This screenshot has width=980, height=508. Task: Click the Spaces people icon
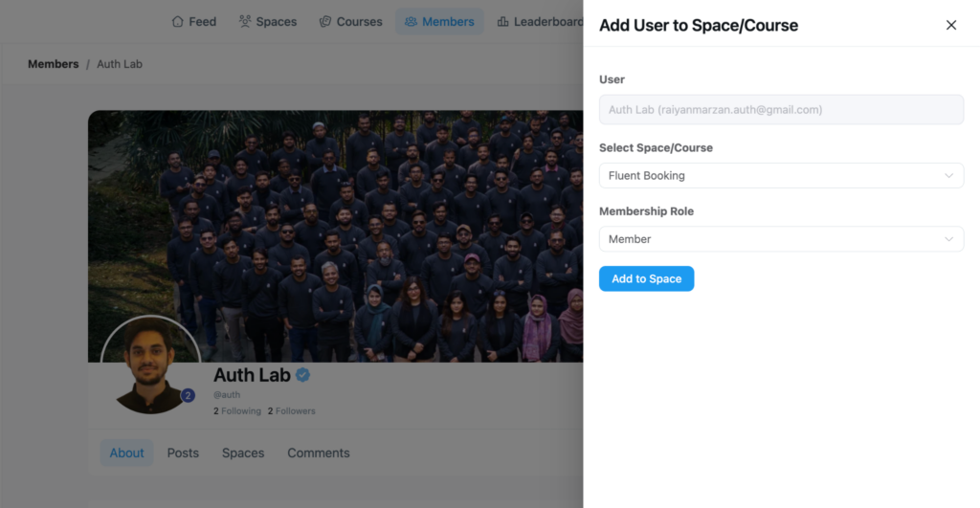pyautogui.click(x=245, y=21)
